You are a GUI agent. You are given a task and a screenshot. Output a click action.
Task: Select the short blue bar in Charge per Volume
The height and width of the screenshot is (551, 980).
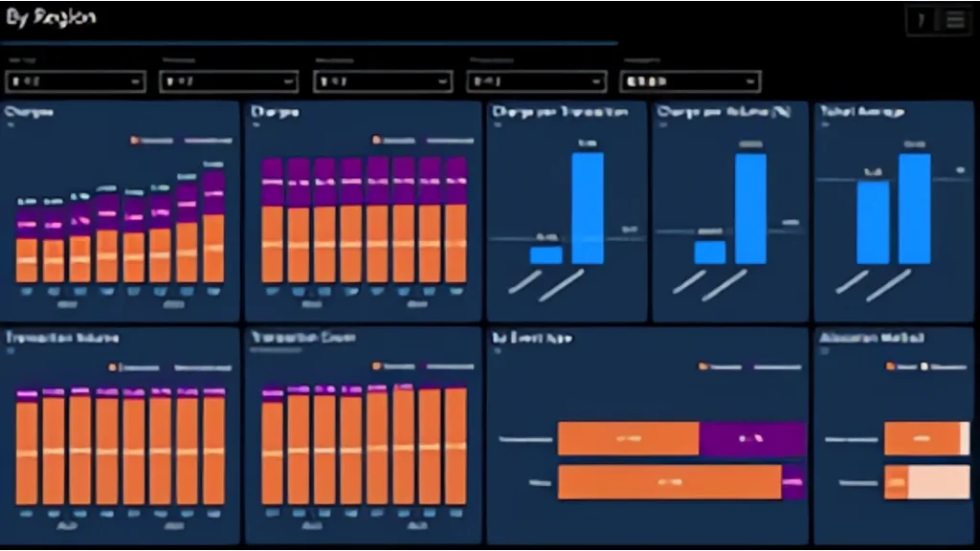coord(710,252)
